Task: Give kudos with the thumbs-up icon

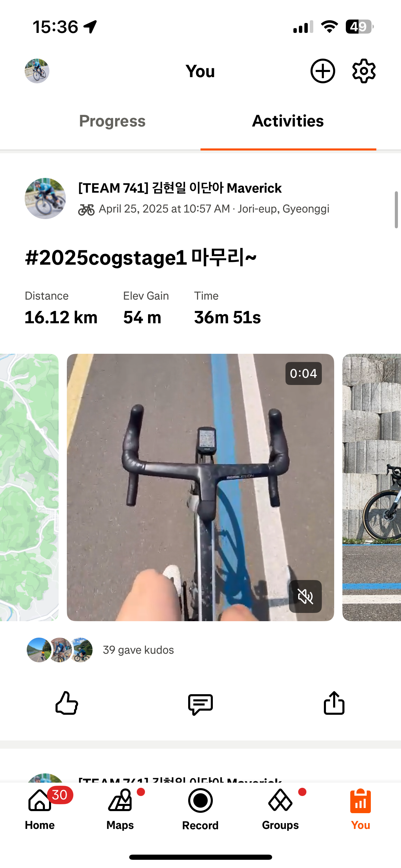Action: [x=67, y=703]
